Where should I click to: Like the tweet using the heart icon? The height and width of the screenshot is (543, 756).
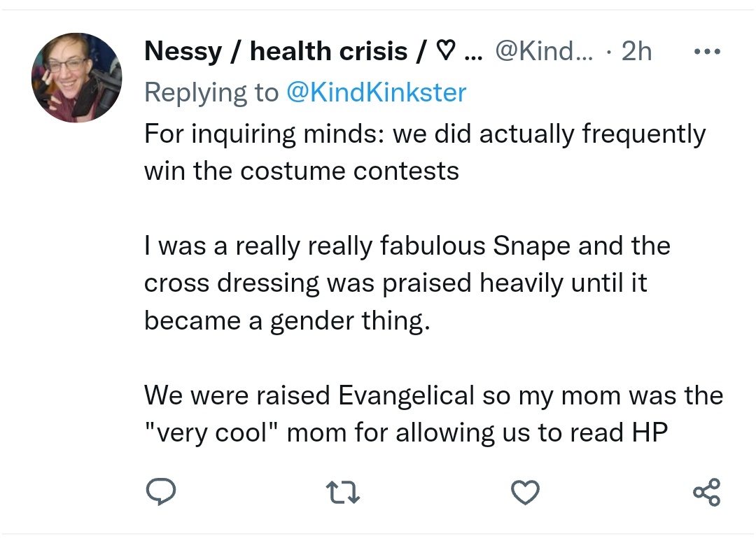525,492
